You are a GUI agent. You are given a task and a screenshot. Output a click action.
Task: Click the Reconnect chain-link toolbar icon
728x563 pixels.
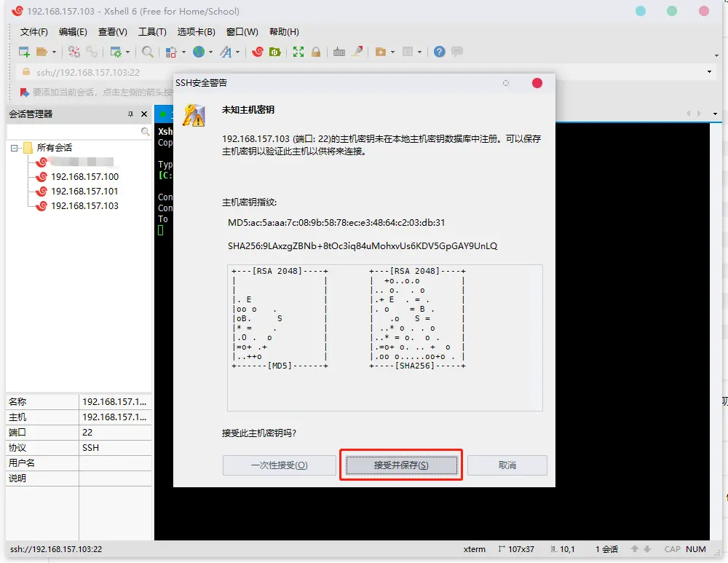tap(92, 52)
